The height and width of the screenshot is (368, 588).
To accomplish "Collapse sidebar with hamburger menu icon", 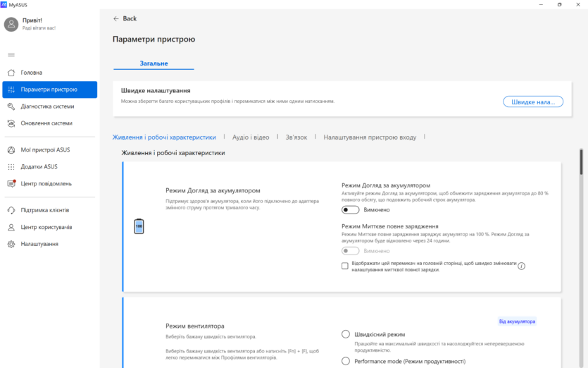I will click(x=11, y=55).
